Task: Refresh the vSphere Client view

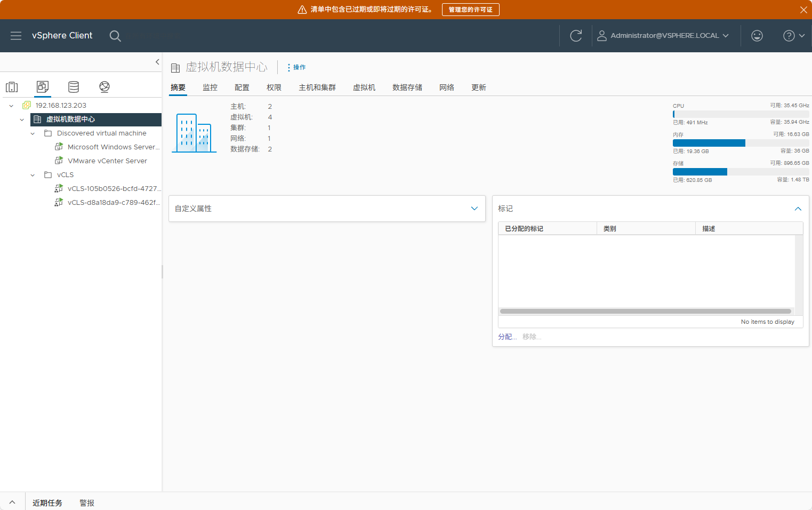Action: [576, 36]
